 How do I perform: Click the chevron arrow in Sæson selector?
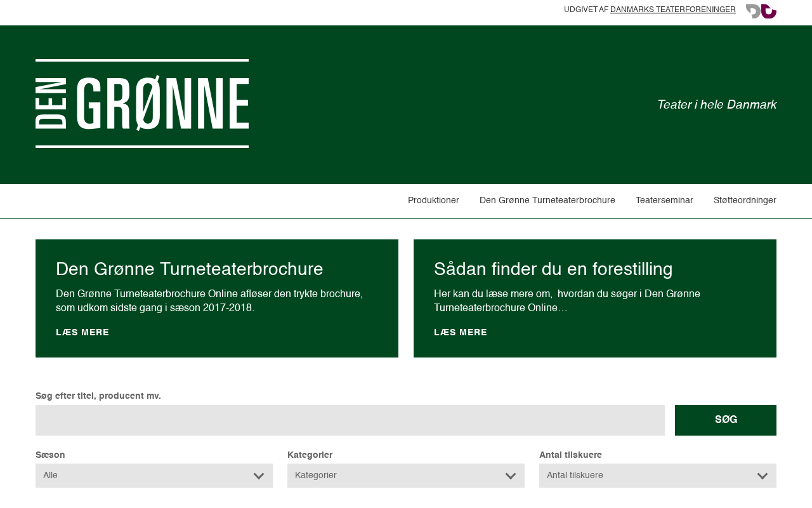[x=259, y=476]
